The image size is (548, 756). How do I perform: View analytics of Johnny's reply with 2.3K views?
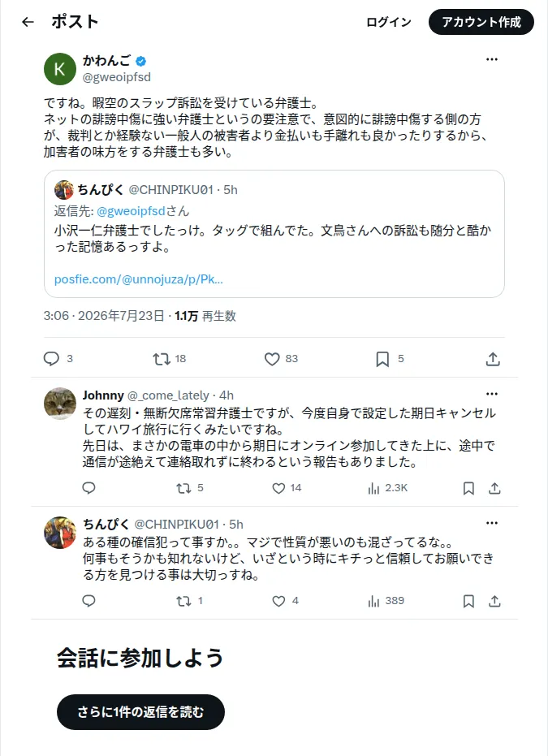click(373, 488)
